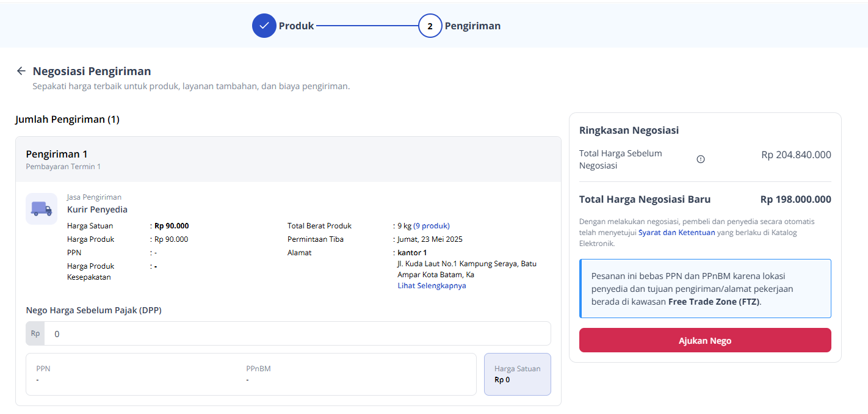Click the kantor 1 address name
The width and height of the screenshot is (868, 414).
pyautogui.click(x=412, y=253)
